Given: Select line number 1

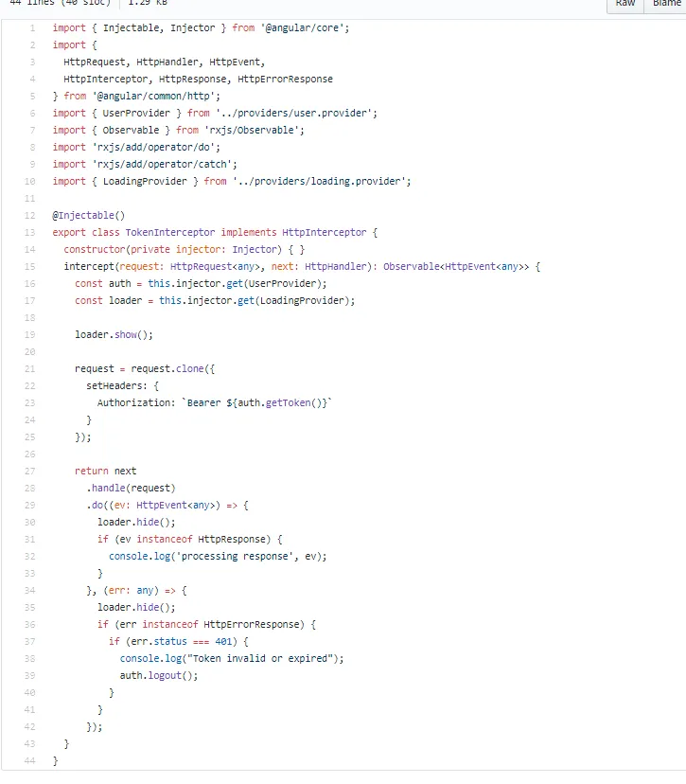Looking at the screenshot, I should point(32,28).
